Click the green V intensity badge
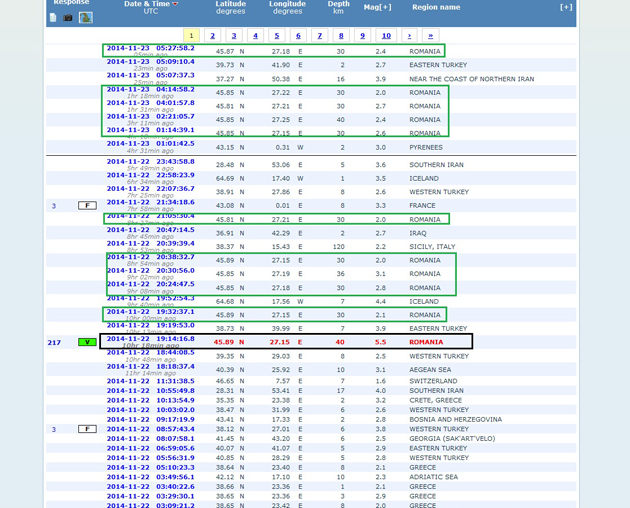The image size is (630, 508). coord(88,342)
